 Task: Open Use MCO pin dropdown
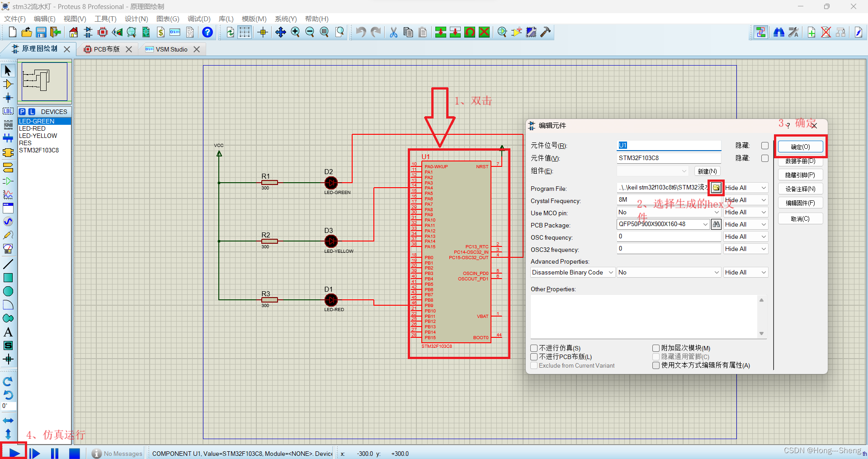click(669, 212)
